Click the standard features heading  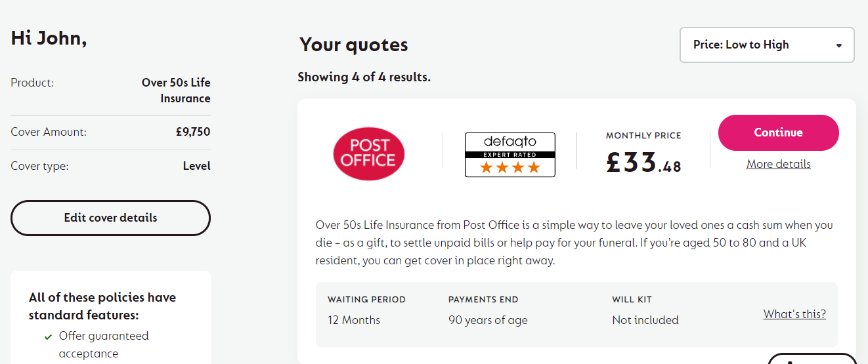click(102, 306)
